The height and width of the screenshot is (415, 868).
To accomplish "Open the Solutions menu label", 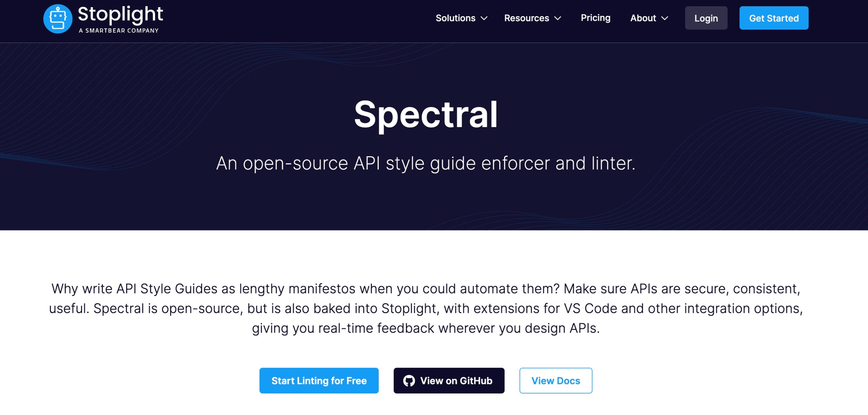I will pos(455,18).
